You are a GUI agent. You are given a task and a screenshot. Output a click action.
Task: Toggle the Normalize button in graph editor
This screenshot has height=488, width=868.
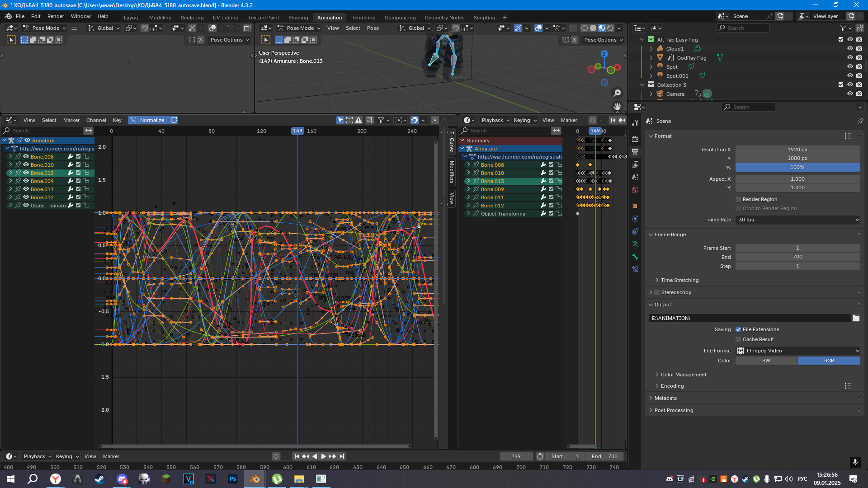148,120
